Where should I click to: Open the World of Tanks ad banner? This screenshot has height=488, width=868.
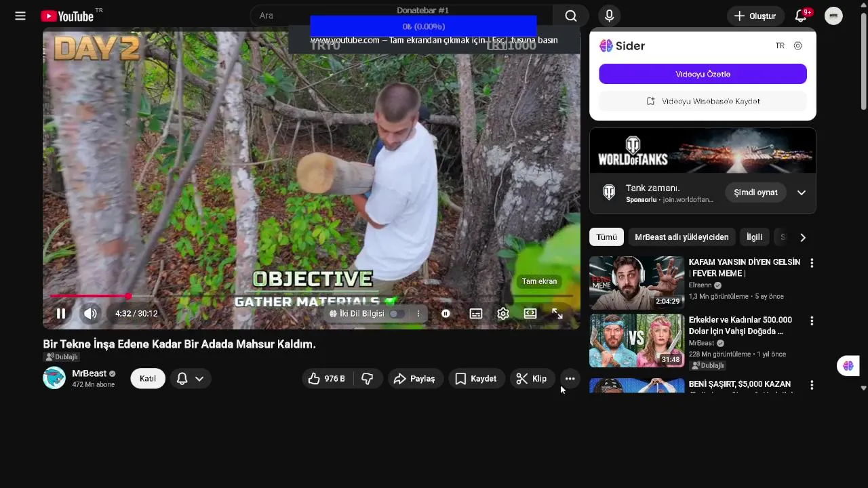coord(703,150)
